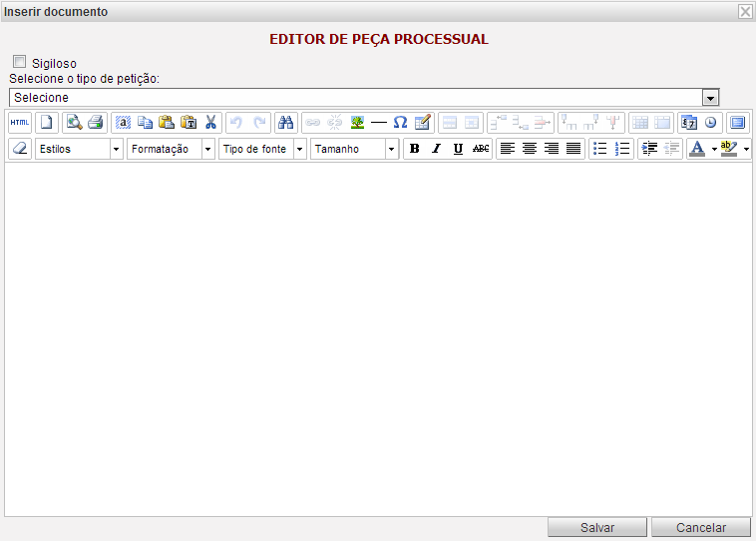Image resolution: width=756 pixels, height=541 pixels.
Task: Open the HTML source editor
Action: 20,123
